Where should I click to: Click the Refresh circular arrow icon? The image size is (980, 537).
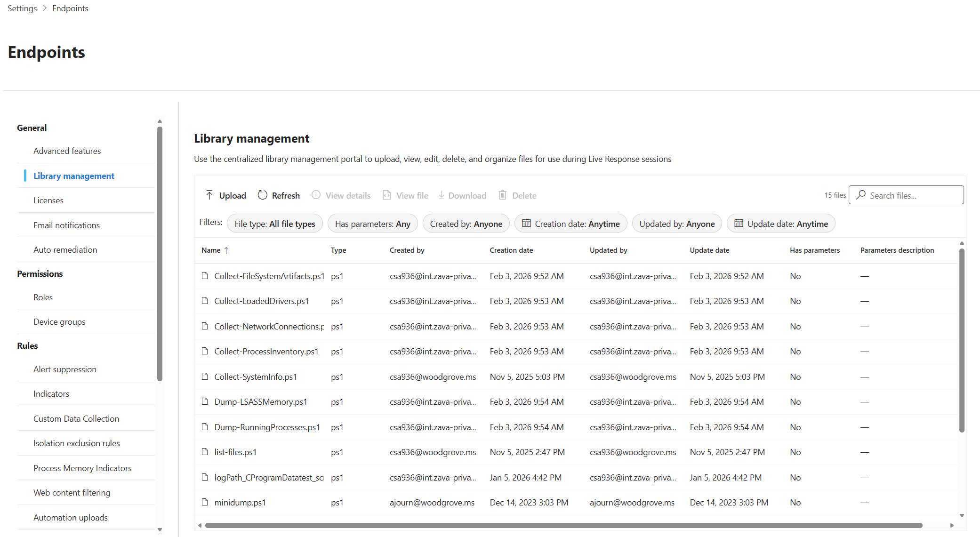[x=263, y=195]
